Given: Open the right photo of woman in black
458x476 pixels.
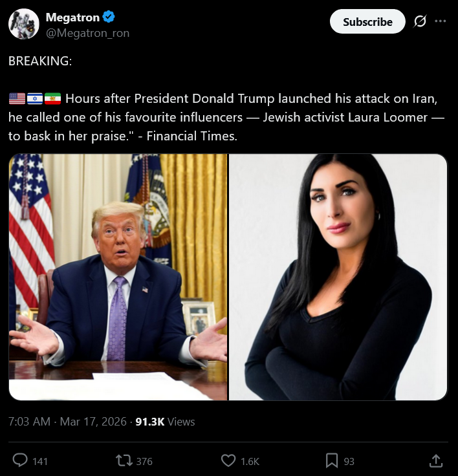Looking at the screenshot, I should pos(338,277).
